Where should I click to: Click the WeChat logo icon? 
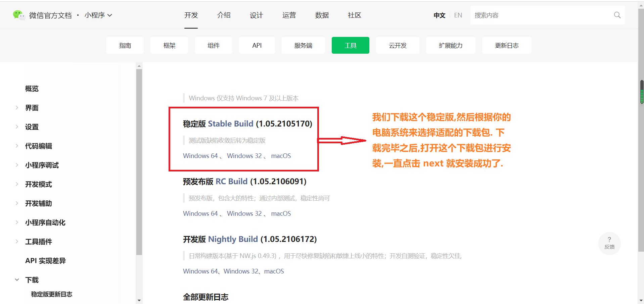coord(18,15)
